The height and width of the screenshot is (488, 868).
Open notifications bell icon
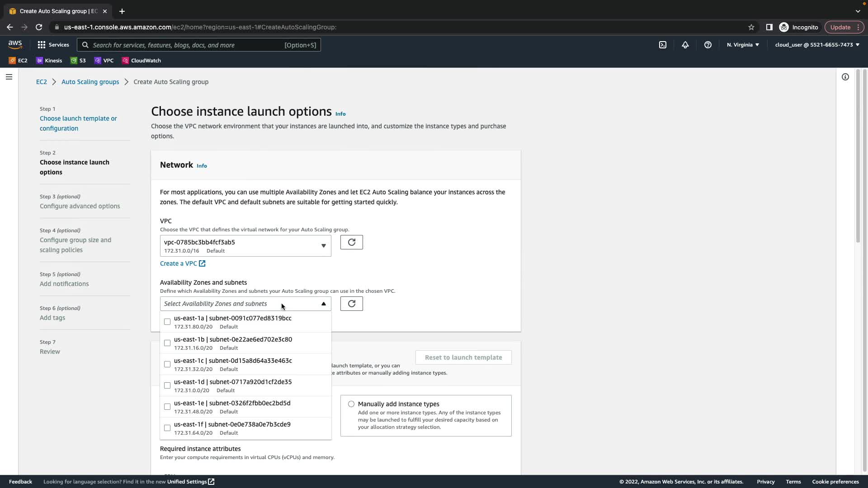[x=685, y=45]
